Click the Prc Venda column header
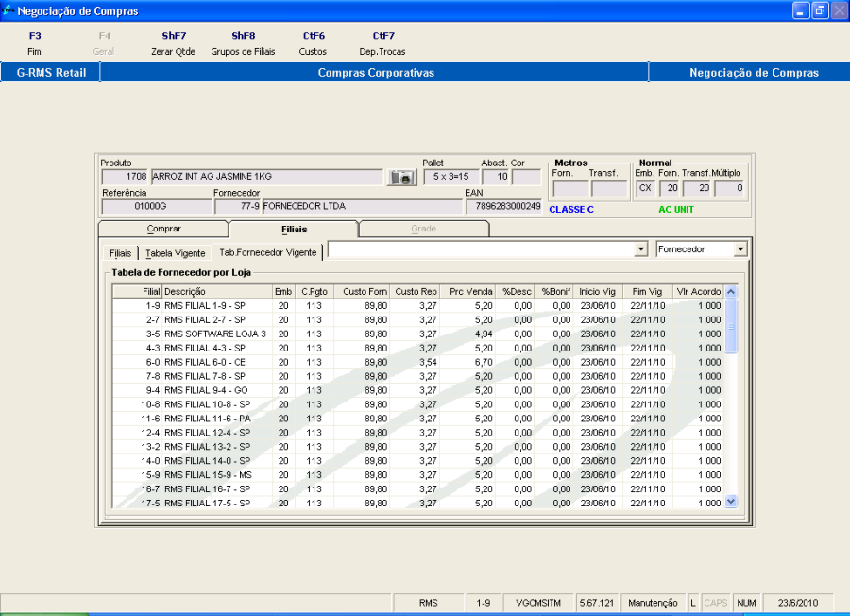The height and width of the screenshot is (616, 850). pyautogui.click(x=469, y=291)
